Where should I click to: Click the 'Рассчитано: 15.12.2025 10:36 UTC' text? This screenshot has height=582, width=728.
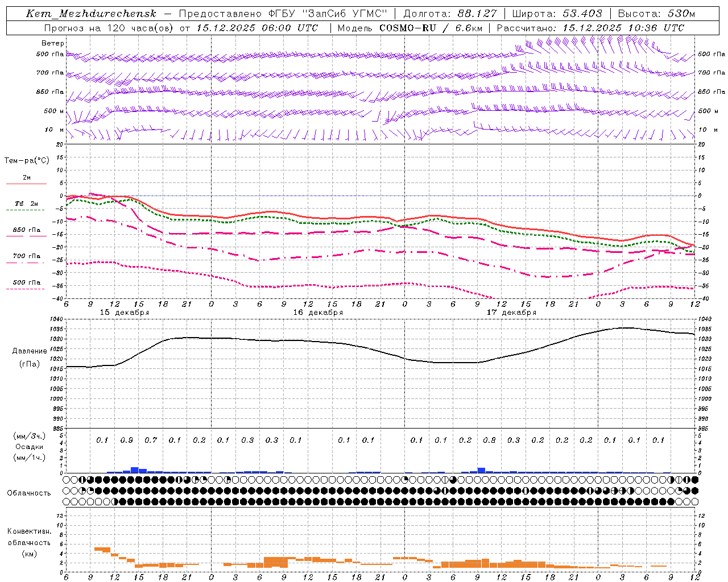[x=590, y=28]
